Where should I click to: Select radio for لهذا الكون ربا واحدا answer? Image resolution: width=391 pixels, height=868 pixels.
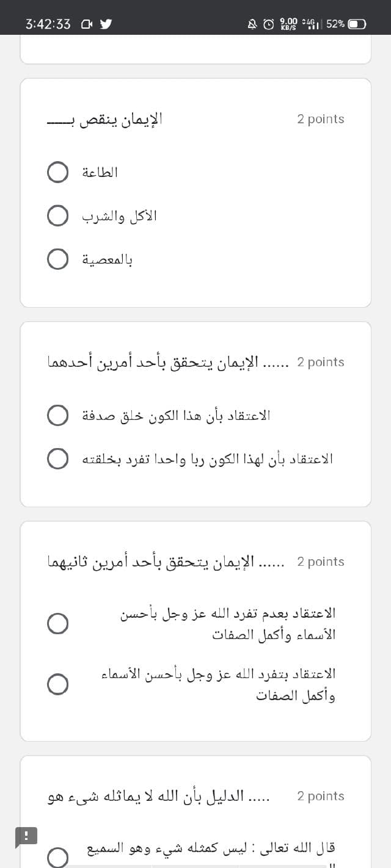coord(58,458)
